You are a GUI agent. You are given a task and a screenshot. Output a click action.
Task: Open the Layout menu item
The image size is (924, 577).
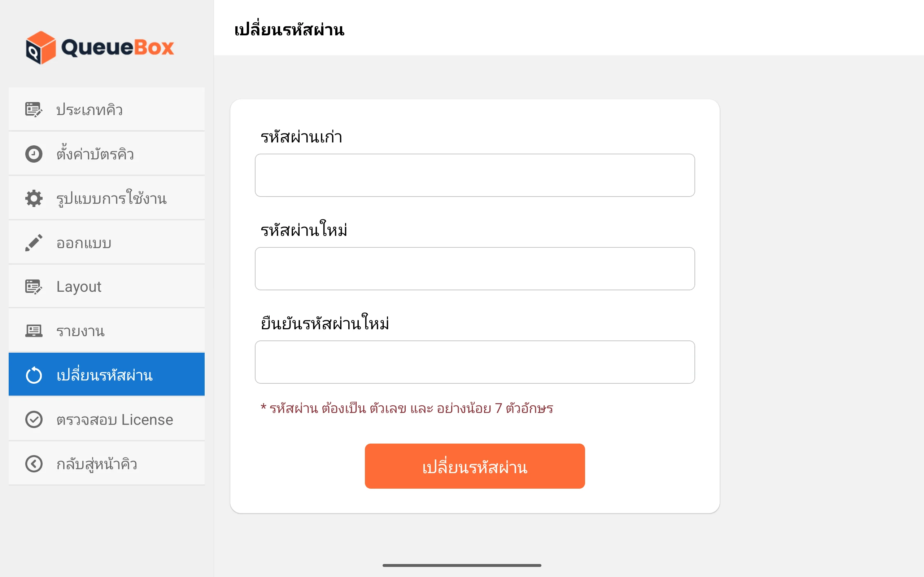click(x=78, y=286)
